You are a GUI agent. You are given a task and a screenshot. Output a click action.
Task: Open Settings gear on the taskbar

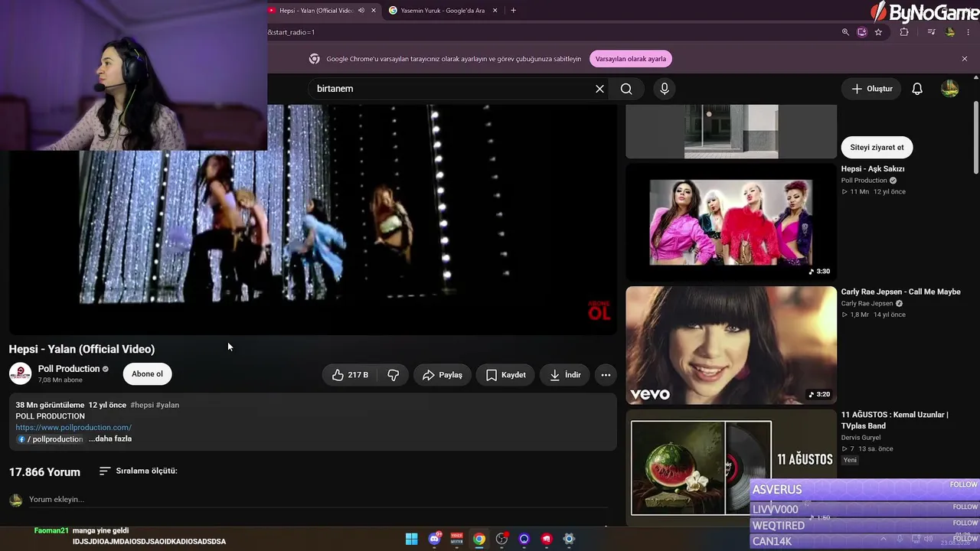(569, 539)
